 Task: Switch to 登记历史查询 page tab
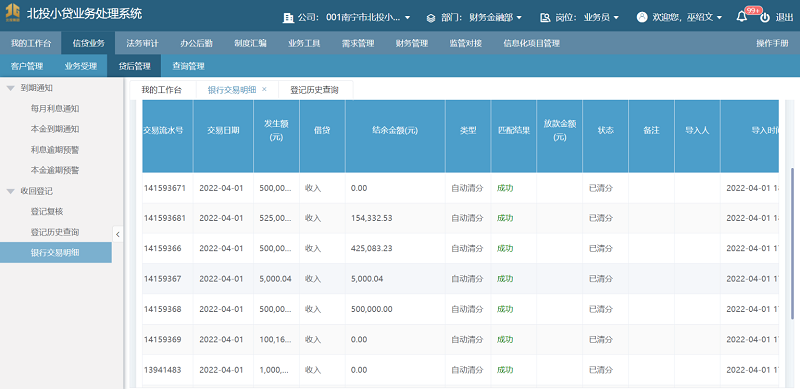(314, 90)
